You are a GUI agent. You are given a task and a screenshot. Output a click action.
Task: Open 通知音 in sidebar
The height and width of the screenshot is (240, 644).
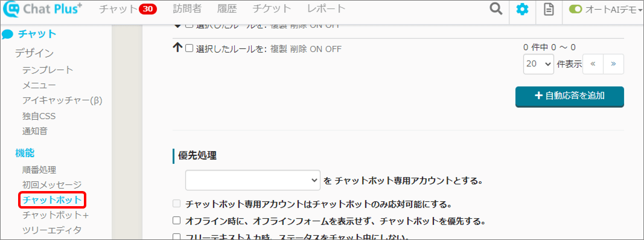35,132
